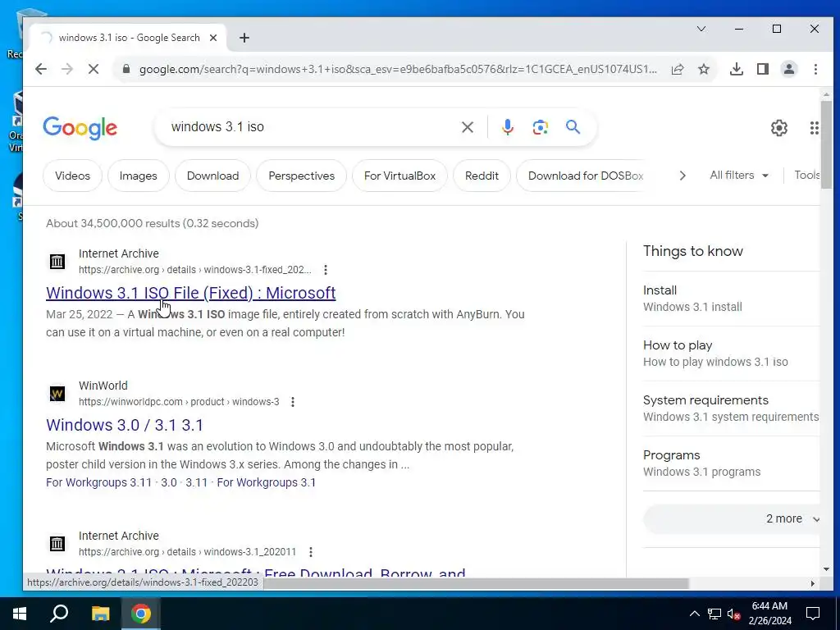Image resolution: width=840 pixels, height=630 pixels.
Task: Click scrollbar down arrow
Action: coord(826,569)
